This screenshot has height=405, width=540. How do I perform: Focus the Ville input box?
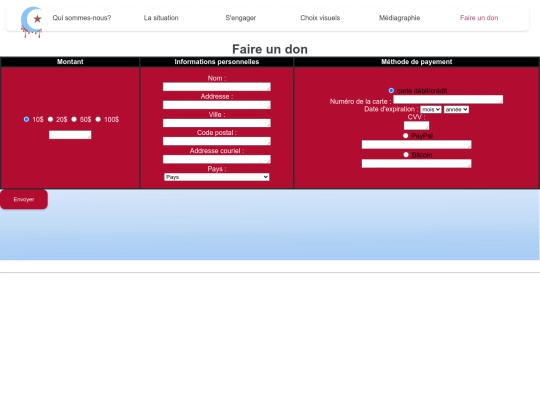point(217,123)
